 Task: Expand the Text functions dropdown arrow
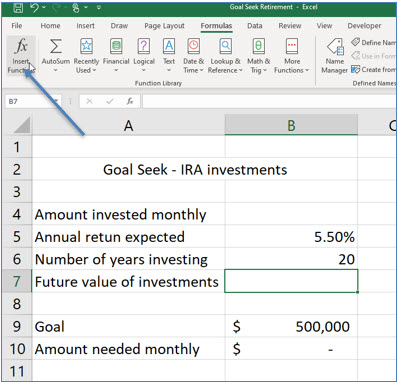[x=169, y=70]
